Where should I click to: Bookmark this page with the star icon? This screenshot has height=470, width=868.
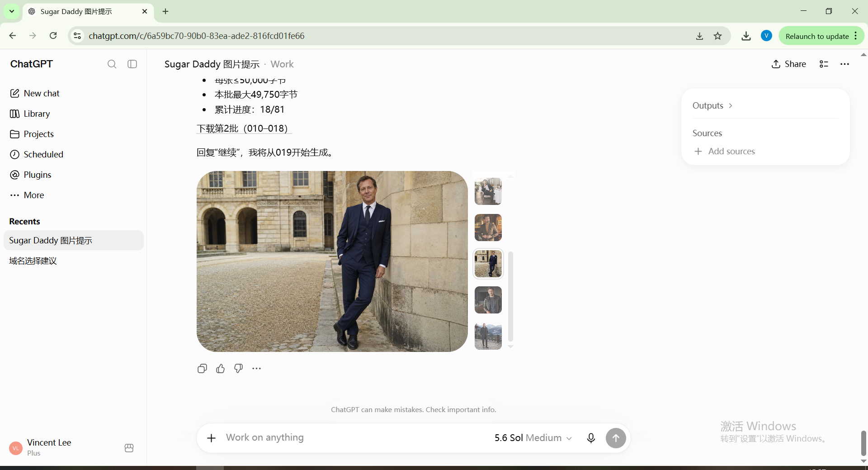718,36
